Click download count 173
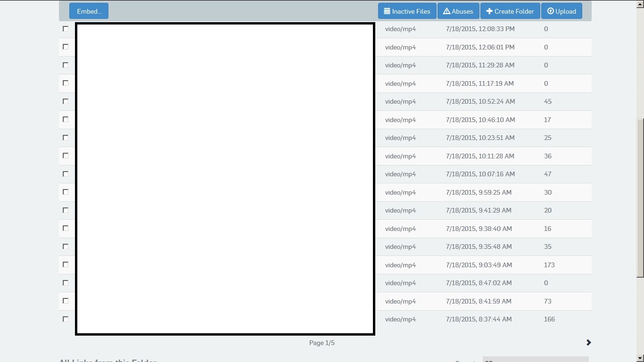 (x=549, y=265)
